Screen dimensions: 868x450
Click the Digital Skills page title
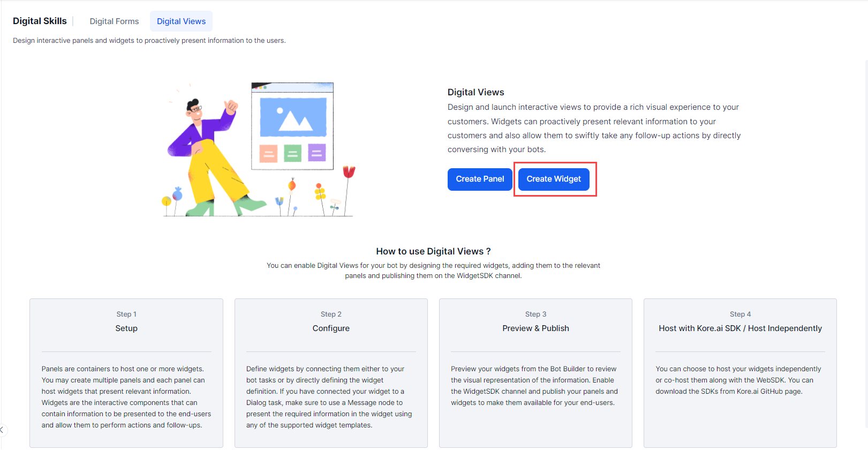tap(40, 21)
